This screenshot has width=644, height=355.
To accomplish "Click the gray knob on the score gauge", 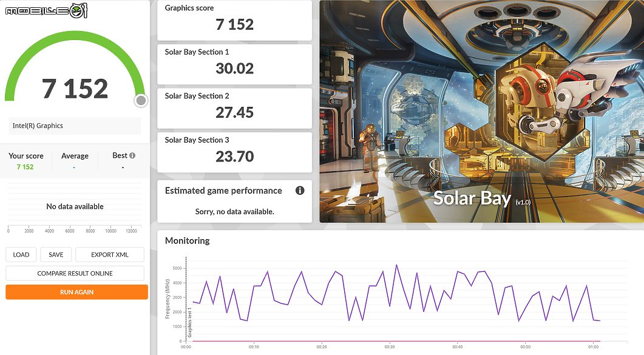I will pos(141,100).
